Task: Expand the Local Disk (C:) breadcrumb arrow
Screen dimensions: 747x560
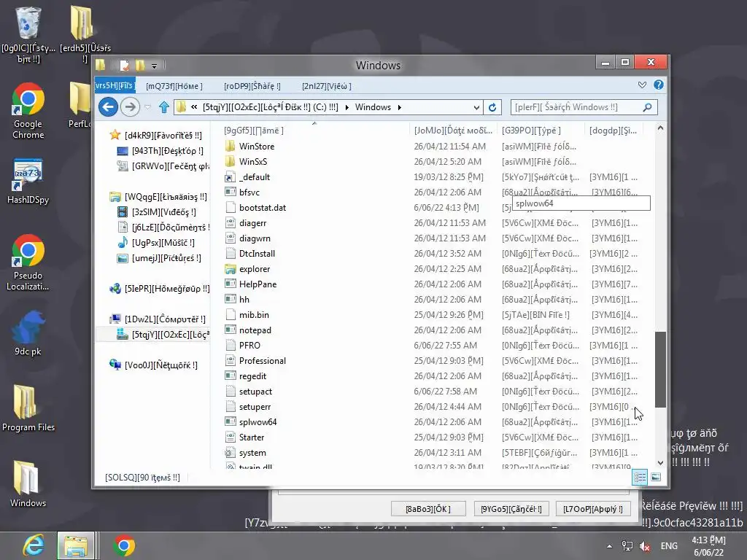Action: [x=347, y=107]
